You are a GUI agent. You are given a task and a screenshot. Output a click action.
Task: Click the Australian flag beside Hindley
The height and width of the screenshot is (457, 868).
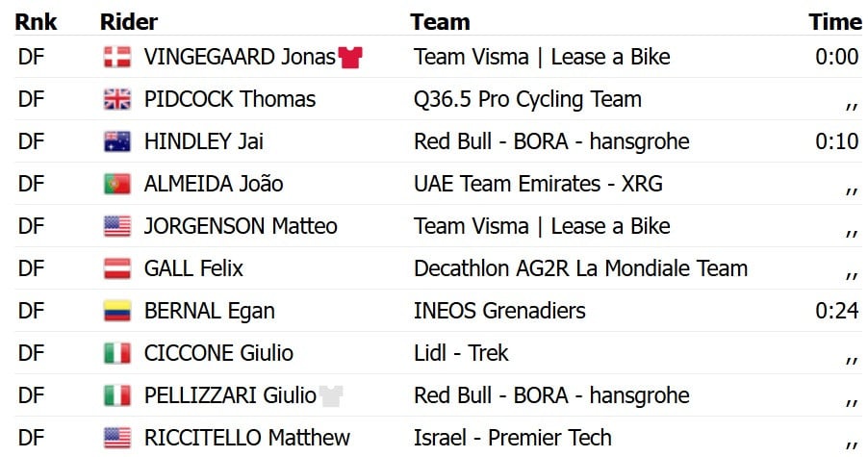(x=117, y=141)
